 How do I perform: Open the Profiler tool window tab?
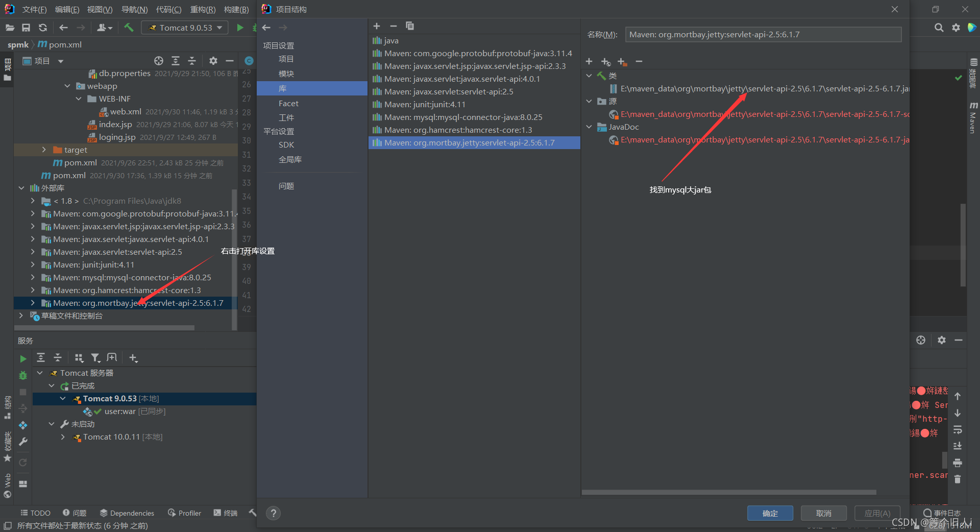pyautogui.click(x=184, y=513)
